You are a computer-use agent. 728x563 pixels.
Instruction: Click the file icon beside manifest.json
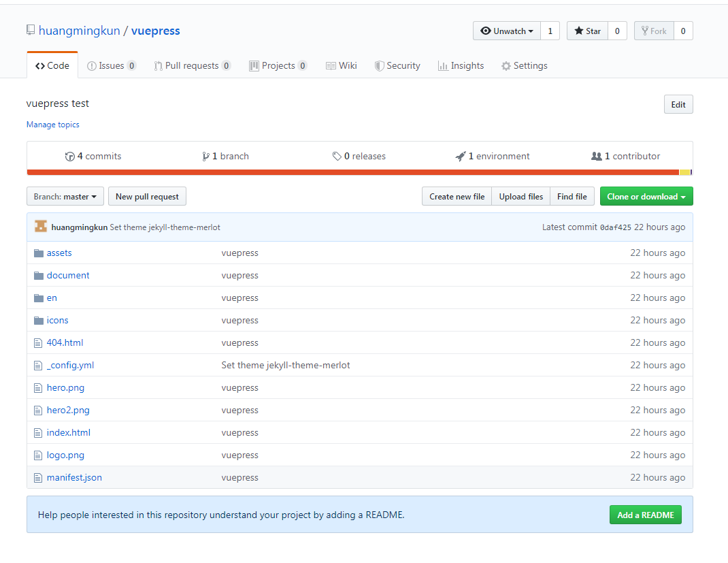[38, 478]
